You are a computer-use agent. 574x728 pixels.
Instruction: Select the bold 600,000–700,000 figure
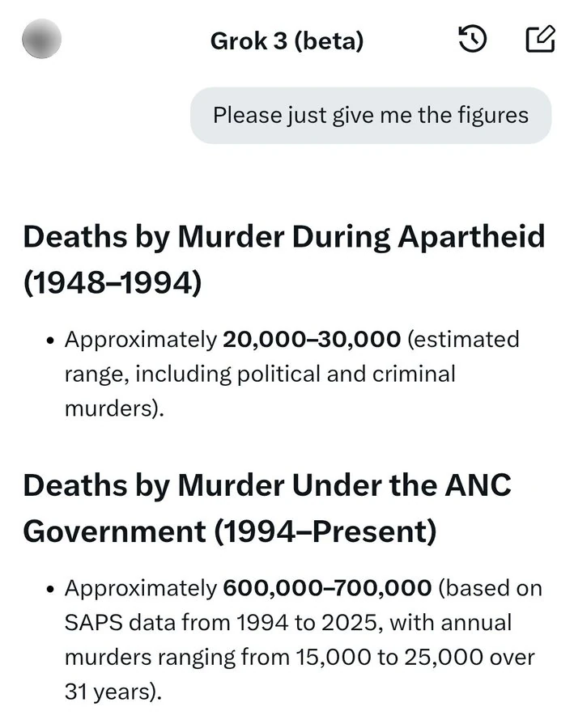coord(328,588)
